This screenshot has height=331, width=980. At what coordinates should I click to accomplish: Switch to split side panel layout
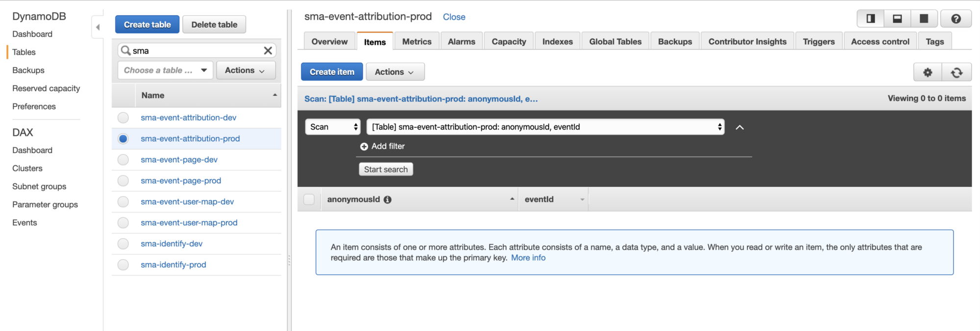(871, 19)
